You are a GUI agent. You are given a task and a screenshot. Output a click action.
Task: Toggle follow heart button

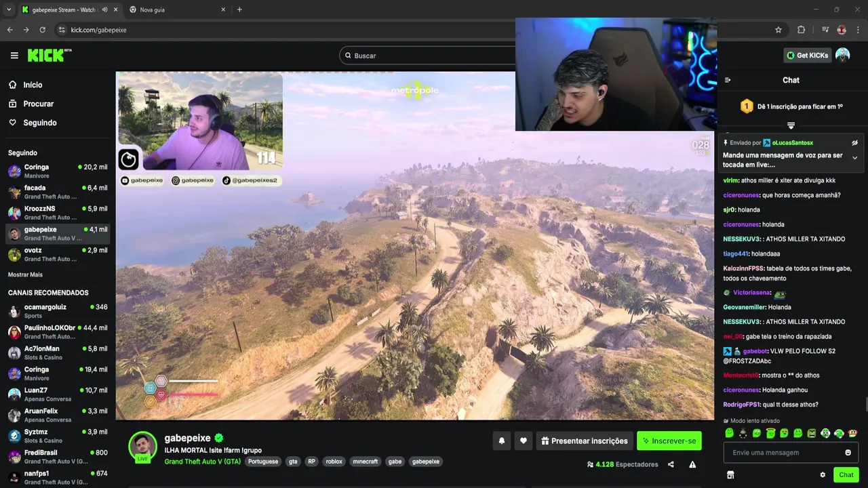tap(523, 441)
